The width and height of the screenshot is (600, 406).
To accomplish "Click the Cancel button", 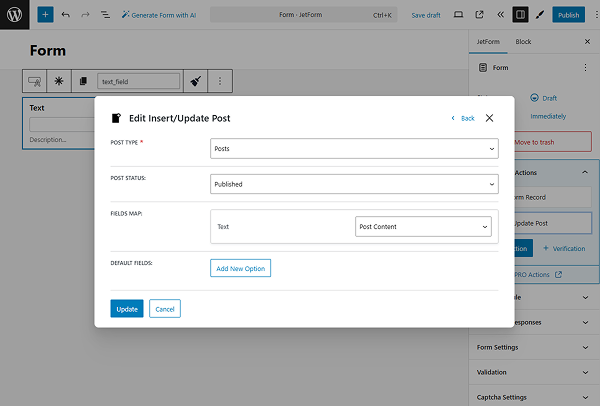I will tap(165, 309).
